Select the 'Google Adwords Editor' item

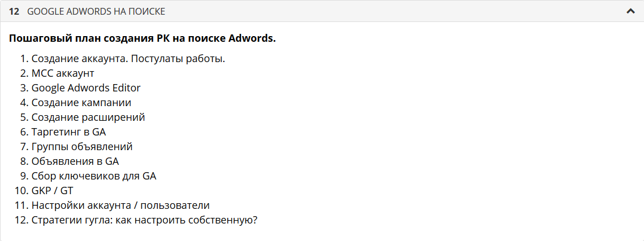click(86, 88)
